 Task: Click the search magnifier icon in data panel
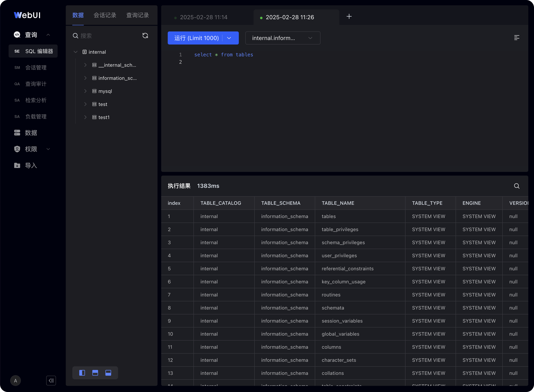(76, 36)
